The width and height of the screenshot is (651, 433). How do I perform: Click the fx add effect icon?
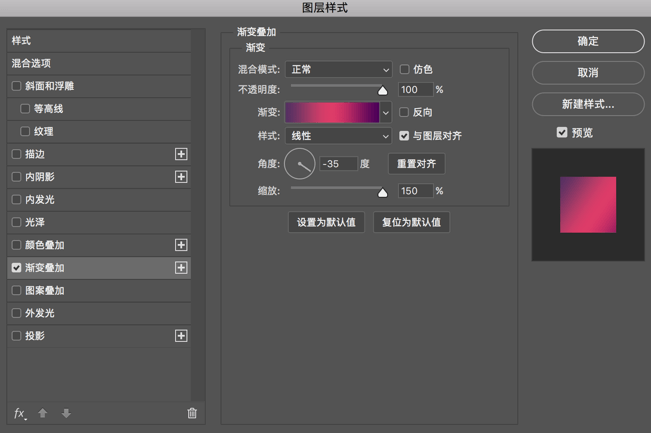[20, 413]
